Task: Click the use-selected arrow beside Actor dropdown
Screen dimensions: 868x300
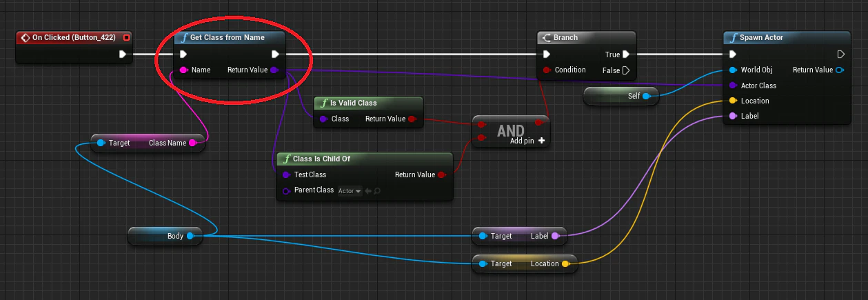Action: [368, 191]
